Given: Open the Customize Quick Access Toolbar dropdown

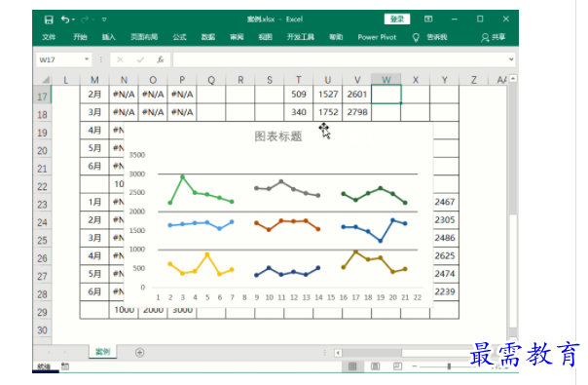Looking at the screenshot, I should 104,19.
